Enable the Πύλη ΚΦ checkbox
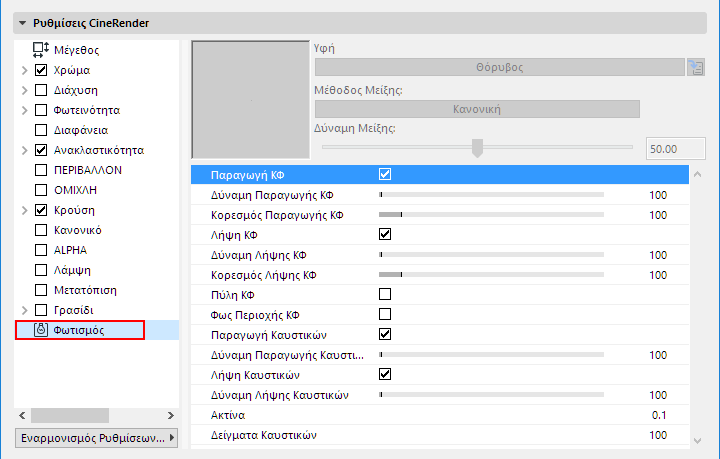Image resolution: width=720 pixels, height=459 pixels. point(385,294)
